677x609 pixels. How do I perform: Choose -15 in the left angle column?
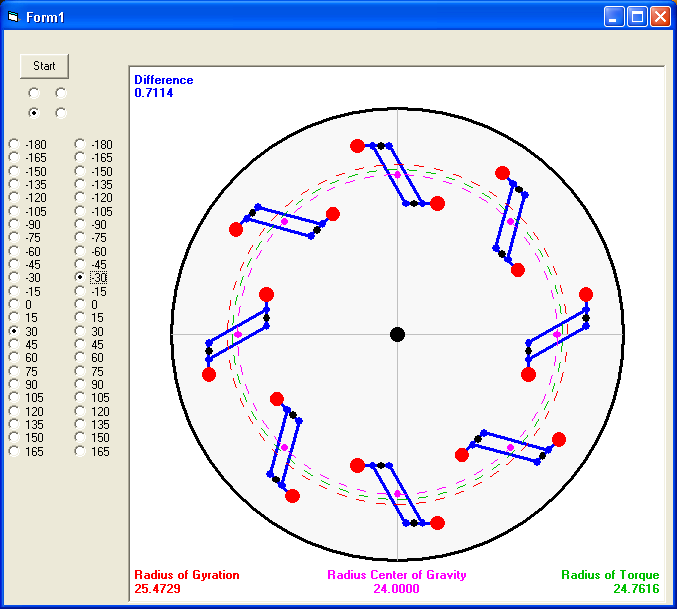tap(25, 291)
